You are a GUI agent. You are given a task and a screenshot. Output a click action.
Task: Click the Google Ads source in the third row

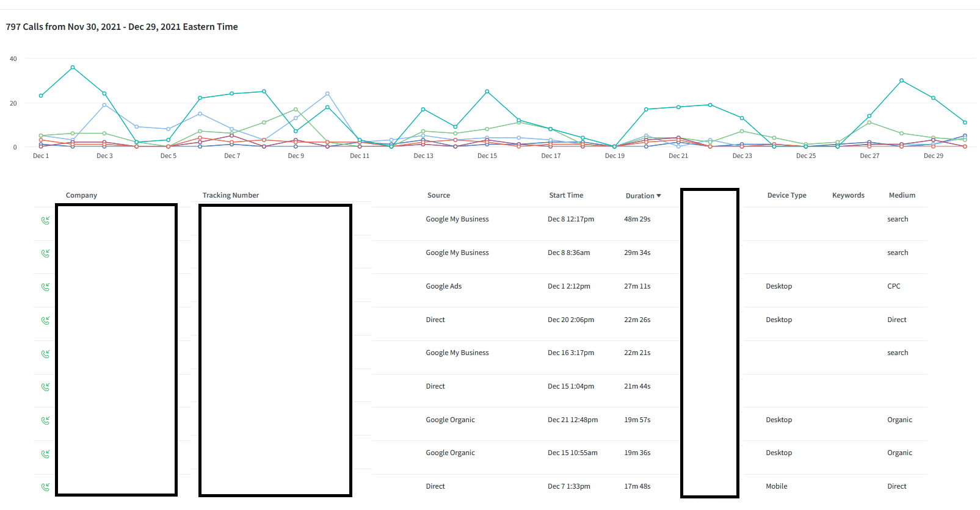tap(443, 286)
